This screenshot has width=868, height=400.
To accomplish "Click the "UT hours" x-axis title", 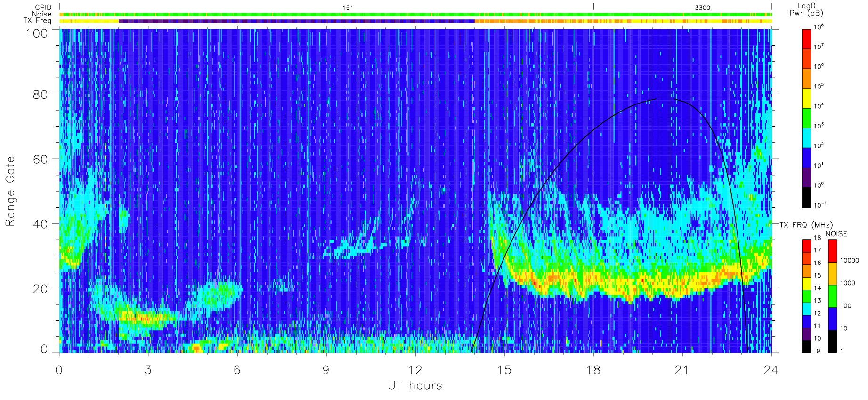I will pos(415,386).
